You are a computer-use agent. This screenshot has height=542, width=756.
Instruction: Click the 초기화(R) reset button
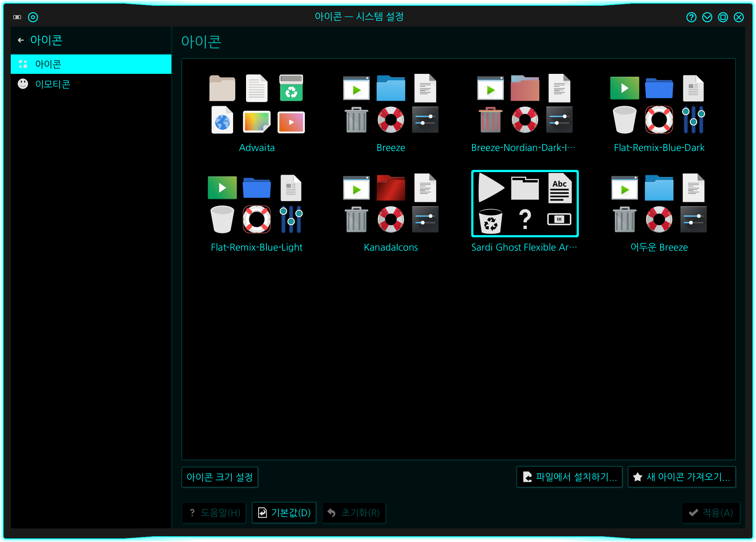coord(354,513)
